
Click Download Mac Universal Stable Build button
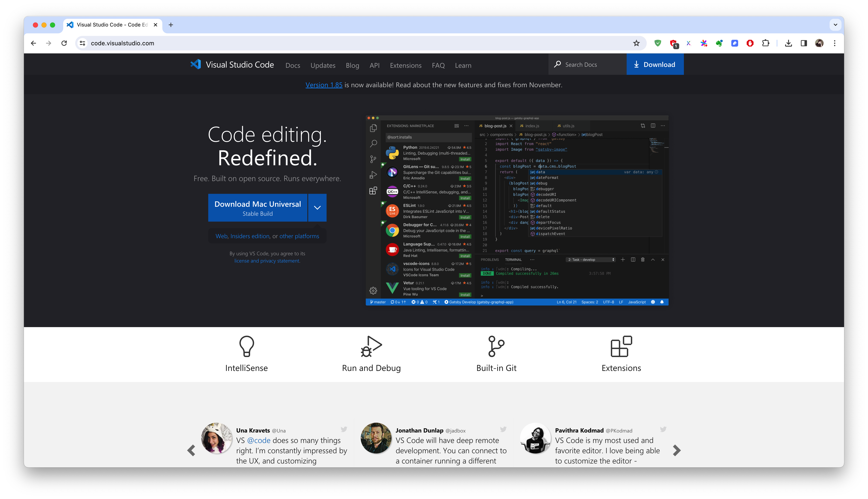(x=258, y=208)
